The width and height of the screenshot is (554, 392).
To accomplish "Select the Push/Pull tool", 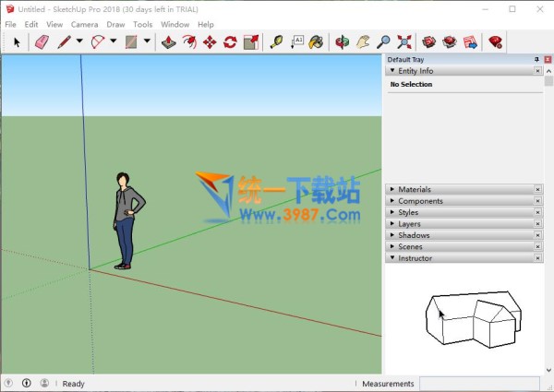I will 169,42.
